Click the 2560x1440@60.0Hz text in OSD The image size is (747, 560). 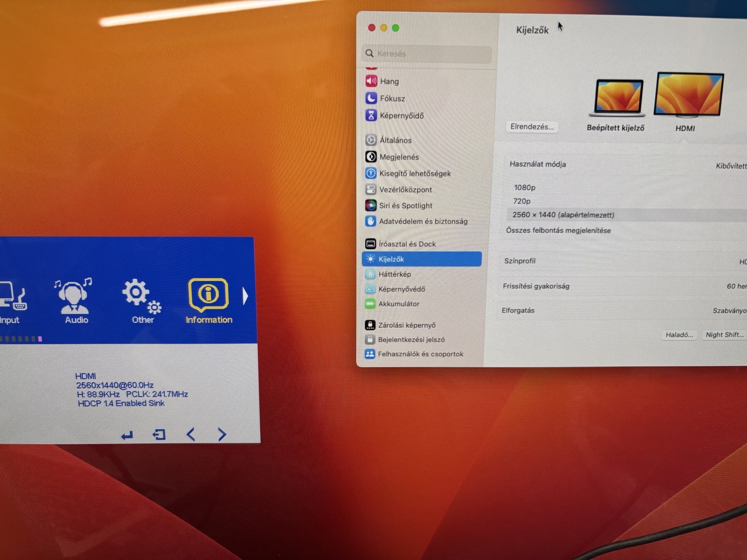click(115, 385)
